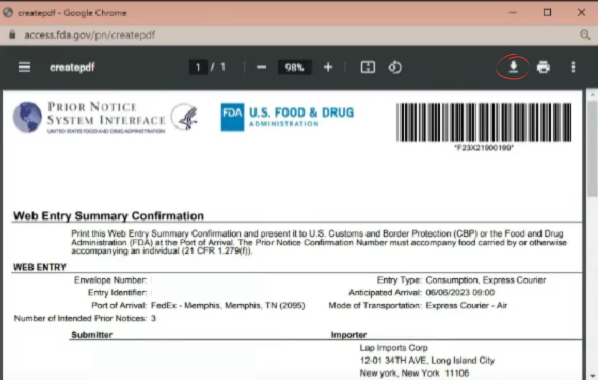The height and width of the screenshot is (380, 598).
Task: Click the anticipated arrival date 06/06/2023 09:00
Action: 460,293
